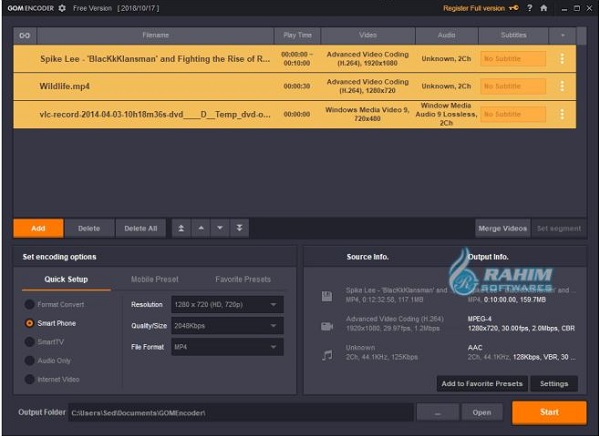The image size is (600, 437).
Task: Click the Filename column header
Action: click(155, 35)
